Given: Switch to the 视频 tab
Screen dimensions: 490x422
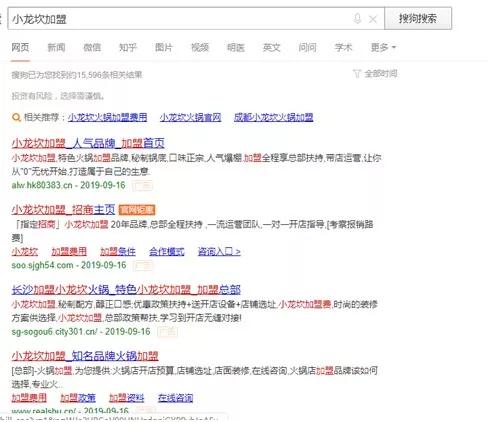Looking at the screenshot, I should [200, 47].
